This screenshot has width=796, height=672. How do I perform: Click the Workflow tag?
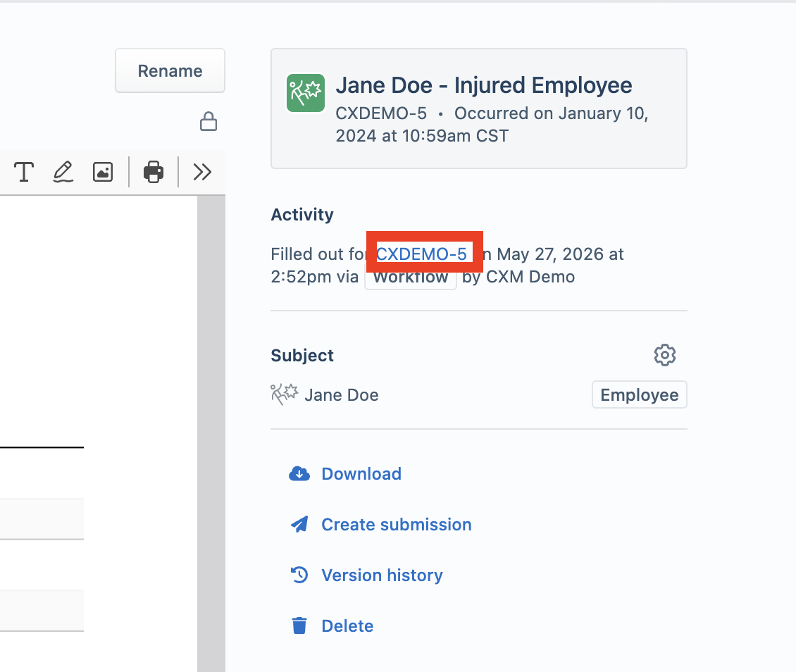pyautogui.click(x=411, y=277)
